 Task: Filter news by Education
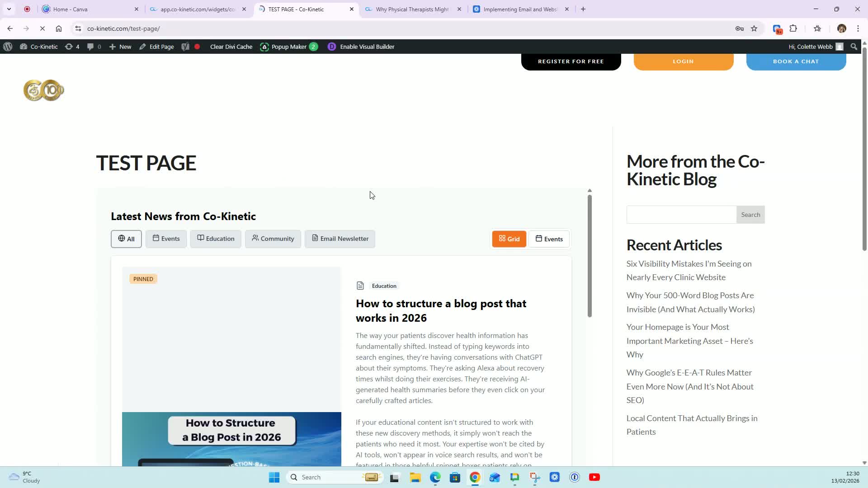tap(216, 239)
